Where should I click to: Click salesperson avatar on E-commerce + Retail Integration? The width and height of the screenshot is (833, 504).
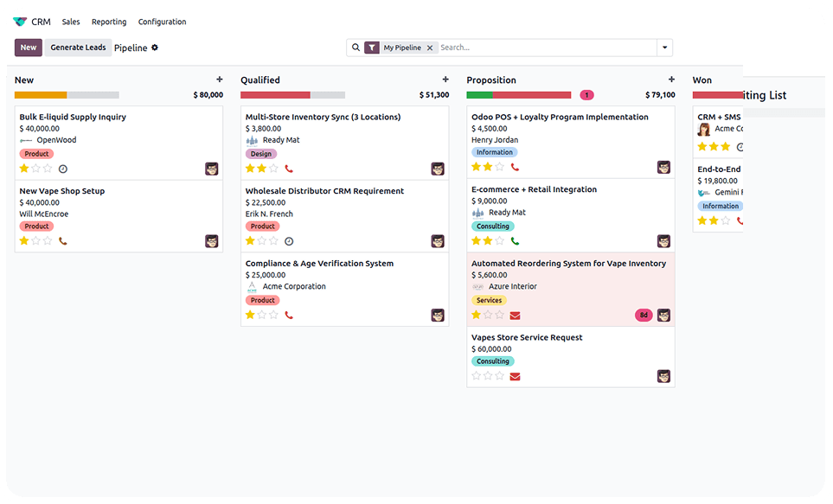pos(663,241)
